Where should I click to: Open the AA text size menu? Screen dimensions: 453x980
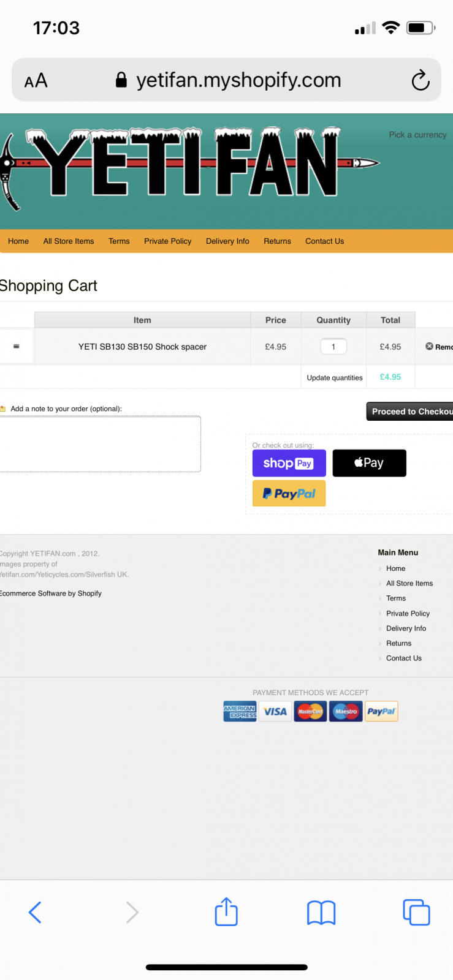point(36,80)
